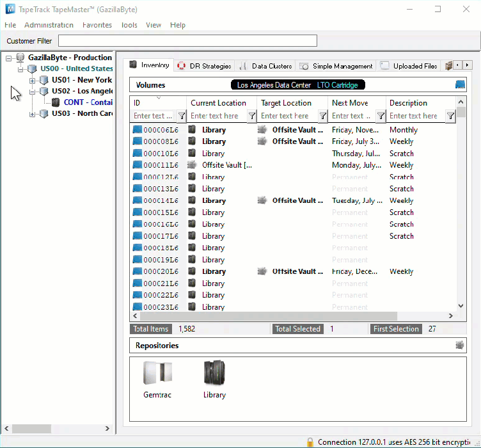Click the gear icon in Repositories header
481x448 pixels.
[459, 345]
